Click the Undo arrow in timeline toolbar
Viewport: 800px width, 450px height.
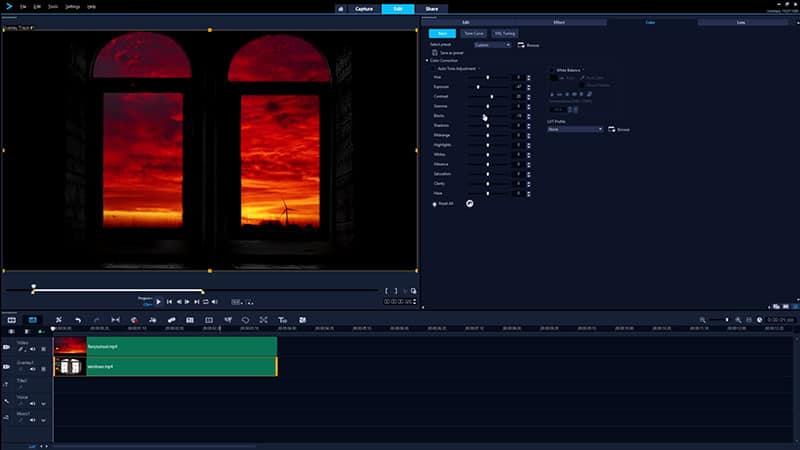pyautogui.click(x=78, y=320)
